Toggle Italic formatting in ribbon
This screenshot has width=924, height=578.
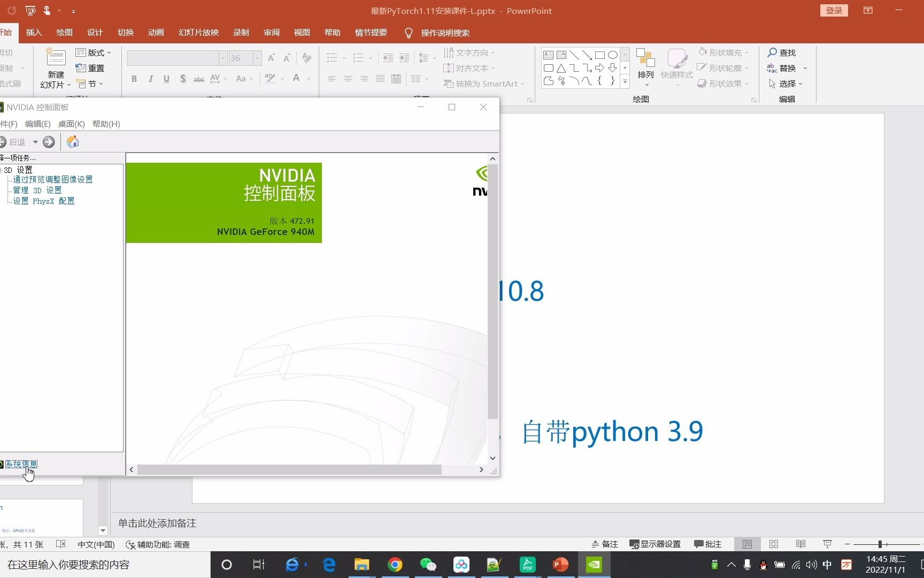[151, 79]
